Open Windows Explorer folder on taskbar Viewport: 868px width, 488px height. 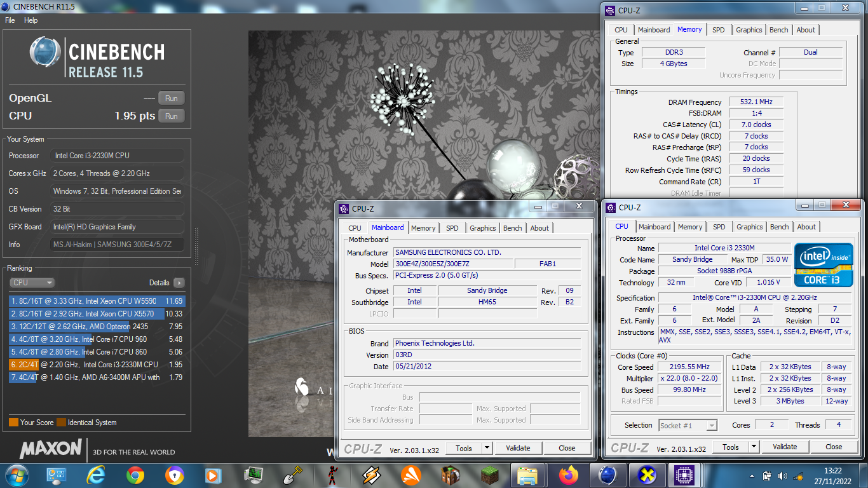pos(528,475)
